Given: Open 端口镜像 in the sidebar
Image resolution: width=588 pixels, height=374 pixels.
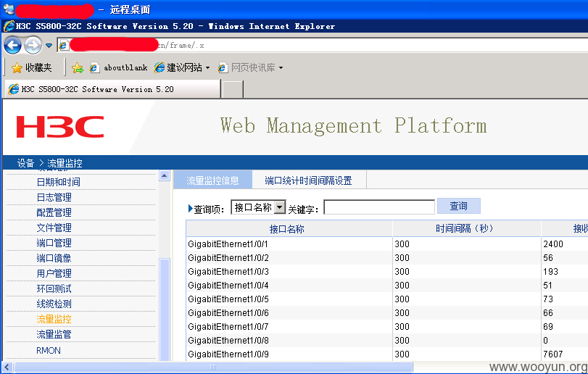Looking at the screenshot, I should 54,258.
